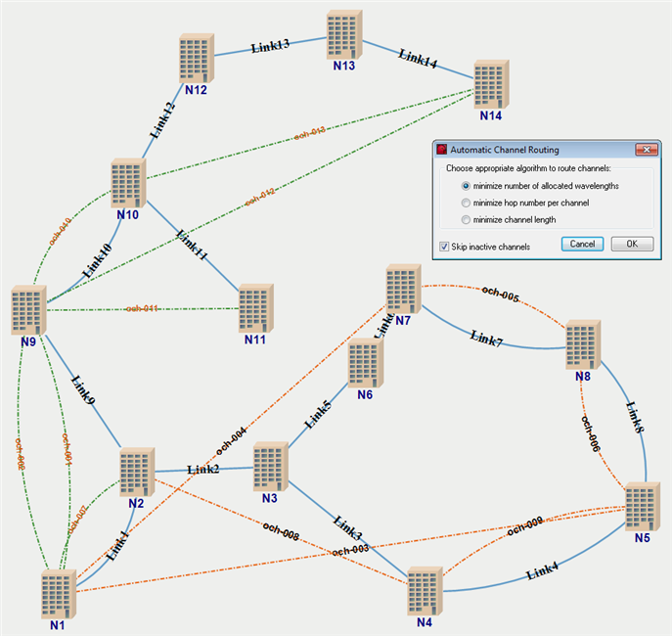
Task: Select the N1 node building icon
Action: (58, 593)
